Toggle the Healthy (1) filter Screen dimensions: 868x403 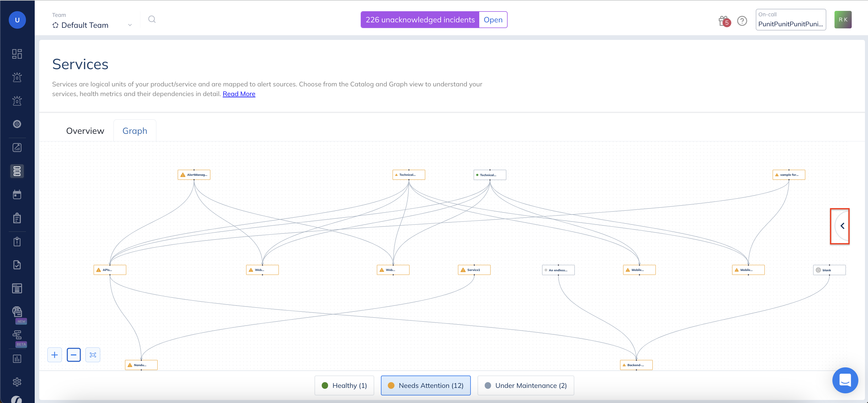(x=344, y=385)
